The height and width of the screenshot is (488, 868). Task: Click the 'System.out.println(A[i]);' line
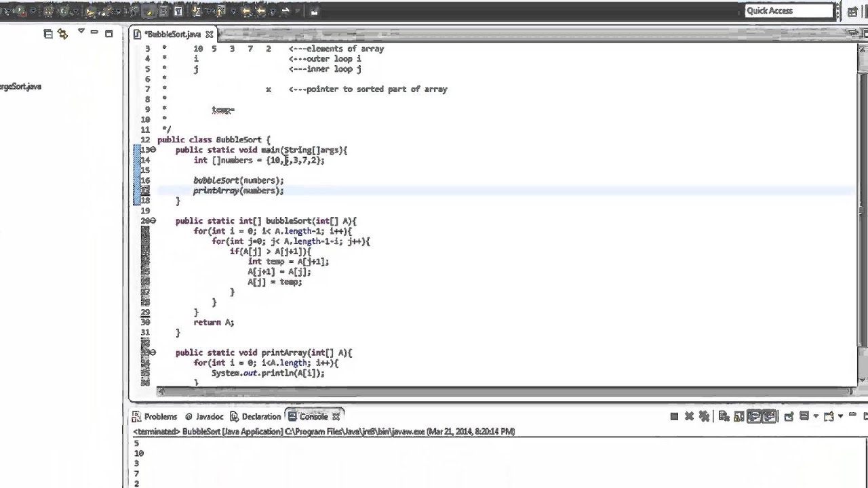point(268,373)
